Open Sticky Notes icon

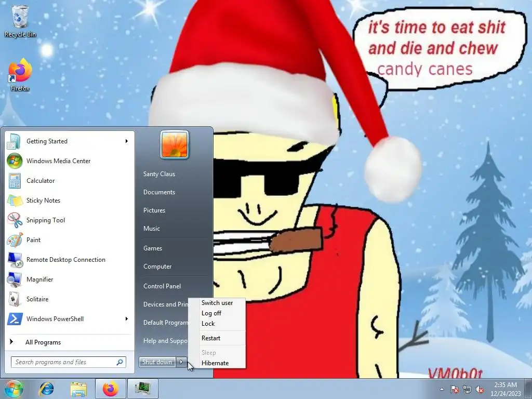[x=15, y=201]
